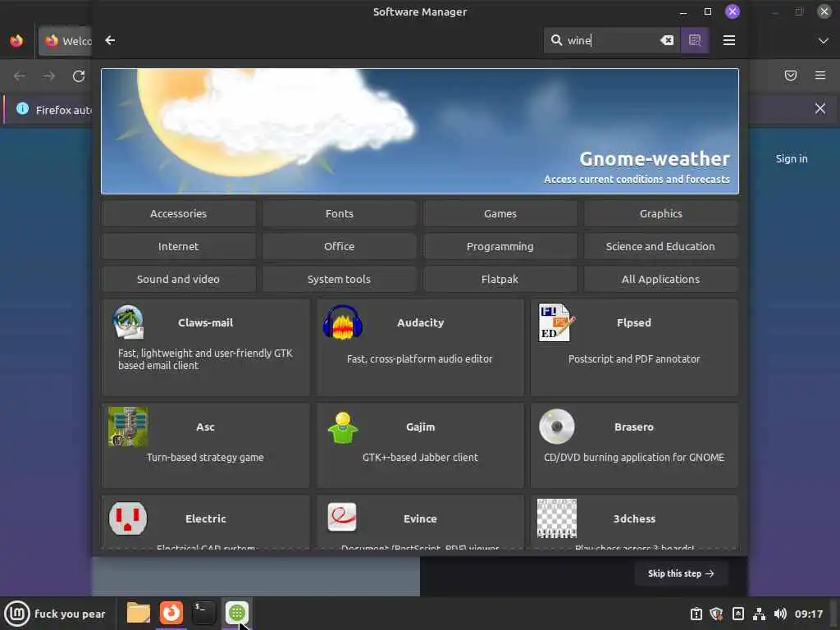Open network connections tray icon
Viewport: 840px width, 630px height.
click(x=759, y=614)
